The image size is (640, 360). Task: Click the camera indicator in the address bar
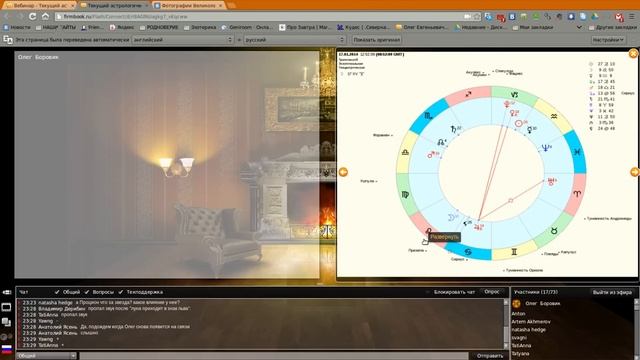[467, 16]
